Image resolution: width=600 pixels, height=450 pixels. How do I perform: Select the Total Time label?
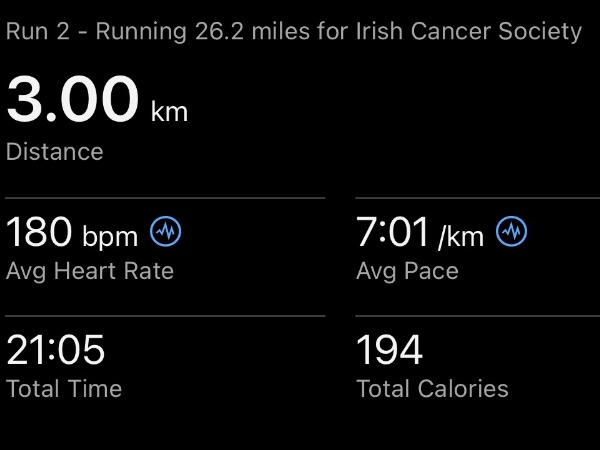click(64, 388)
